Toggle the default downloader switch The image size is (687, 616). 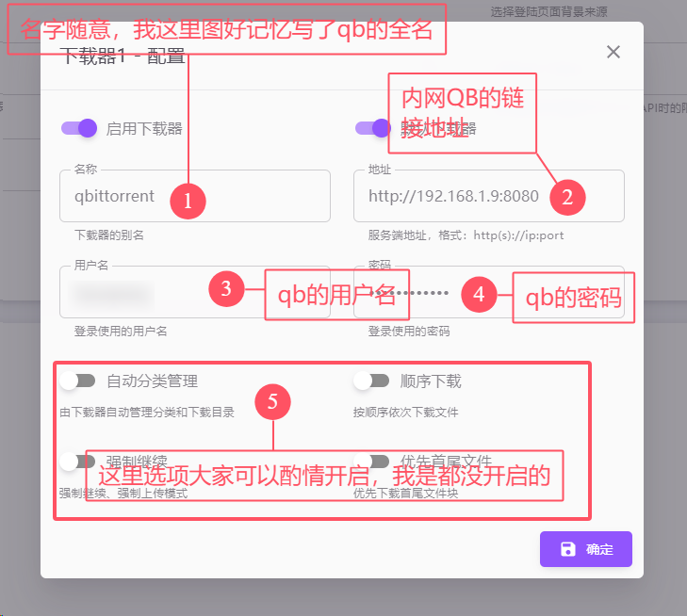372,128
